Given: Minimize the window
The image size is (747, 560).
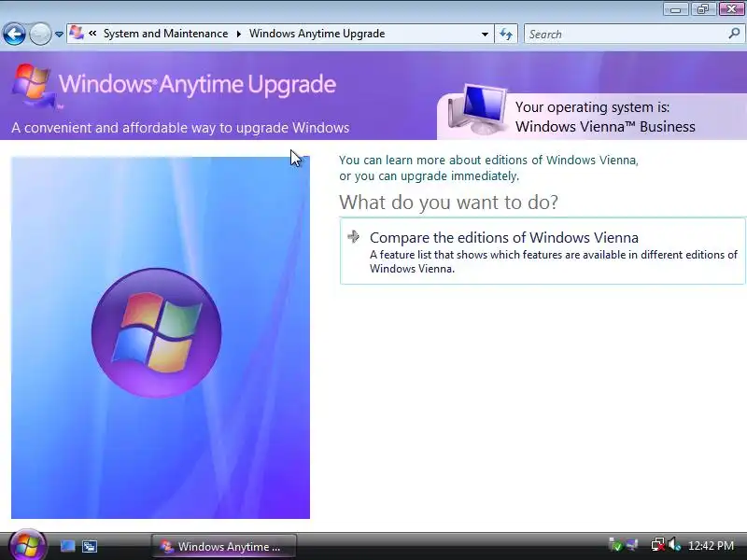Looking at the screenshot, I should [x=675, y=9].
